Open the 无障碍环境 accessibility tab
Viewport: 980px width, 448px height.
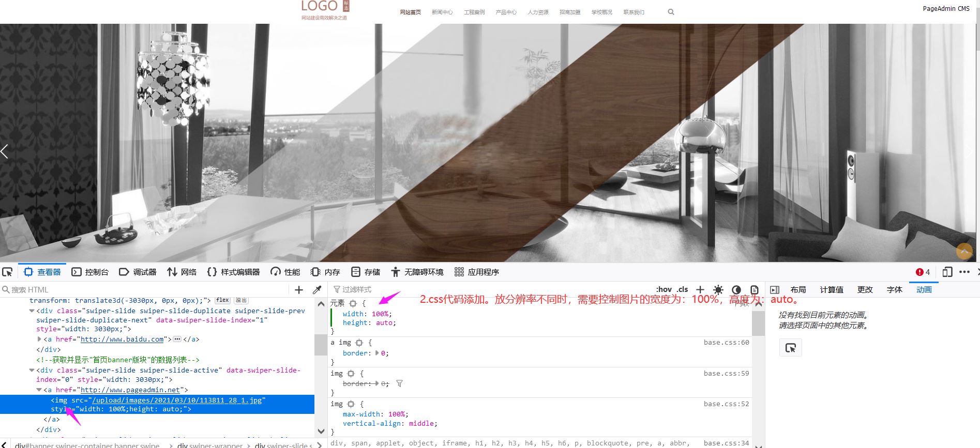[417, 272]
